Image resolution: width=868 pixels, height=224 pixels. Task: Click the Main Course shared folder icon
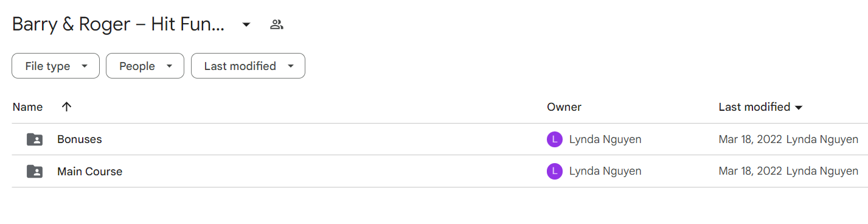(35, 172)
